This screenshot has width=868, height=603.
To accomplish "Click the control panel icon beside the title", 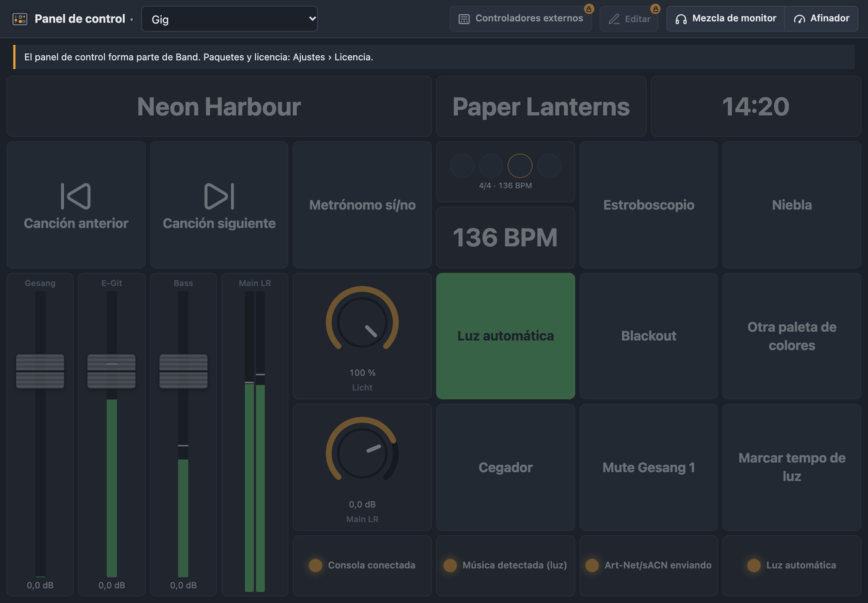I will (20, 19).
